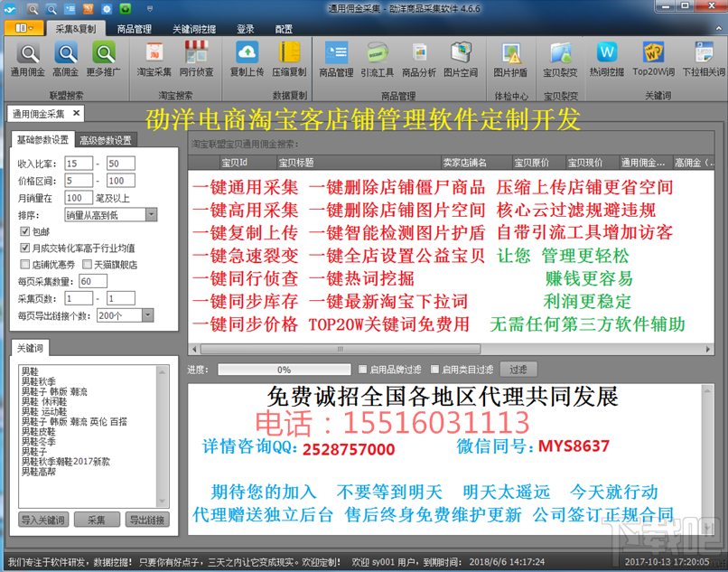Click 价格区间 maximum field with 100
Screen dimensions: 728x572
(121, 181)
